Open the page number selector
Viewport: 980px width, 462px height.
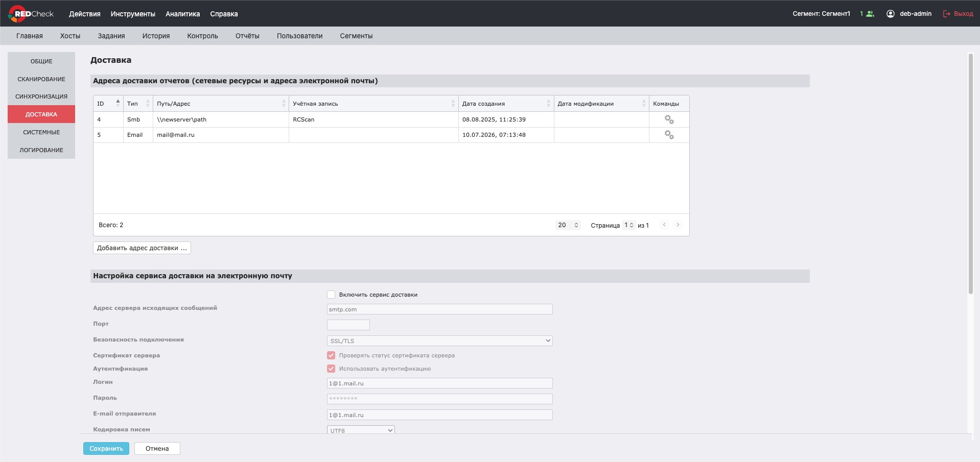[629, 225]
